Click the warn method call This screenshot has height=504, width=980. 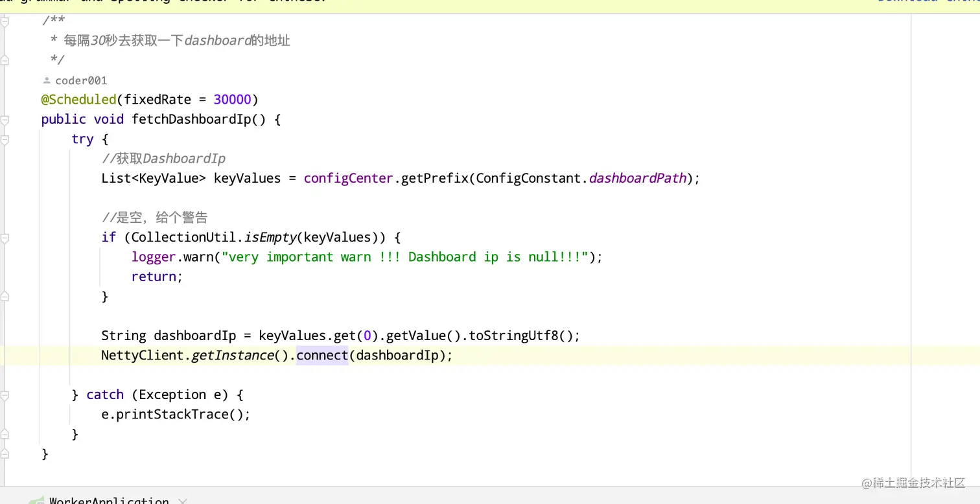pos(199,257)
